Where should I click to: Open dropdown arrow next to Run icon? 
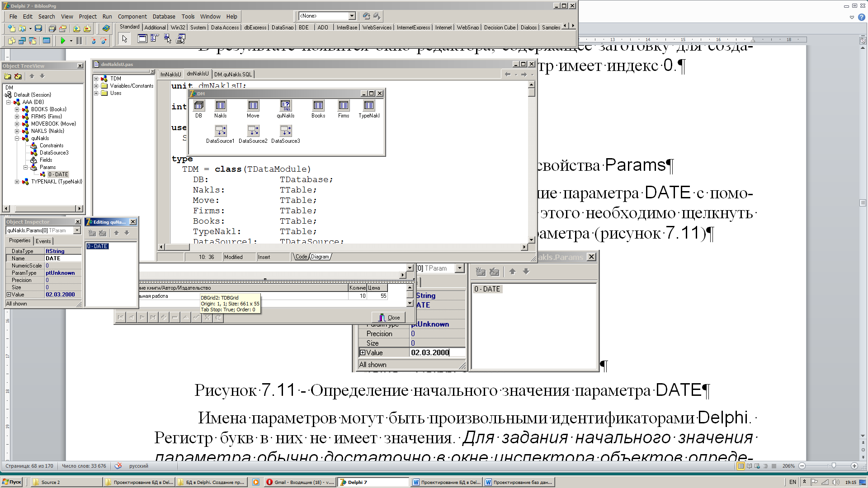[71, 41]
